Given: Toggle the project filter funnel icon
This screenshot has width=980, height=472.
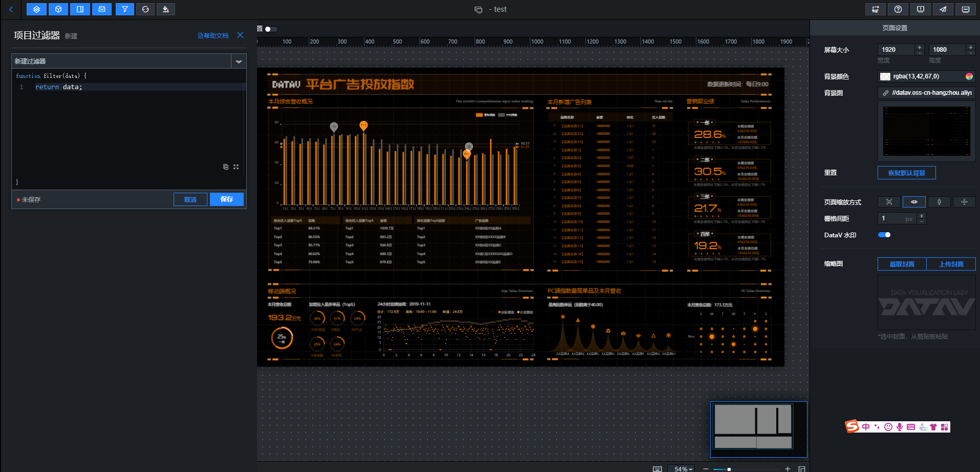Looking at the screenshot, I should (x=125, y=9).
